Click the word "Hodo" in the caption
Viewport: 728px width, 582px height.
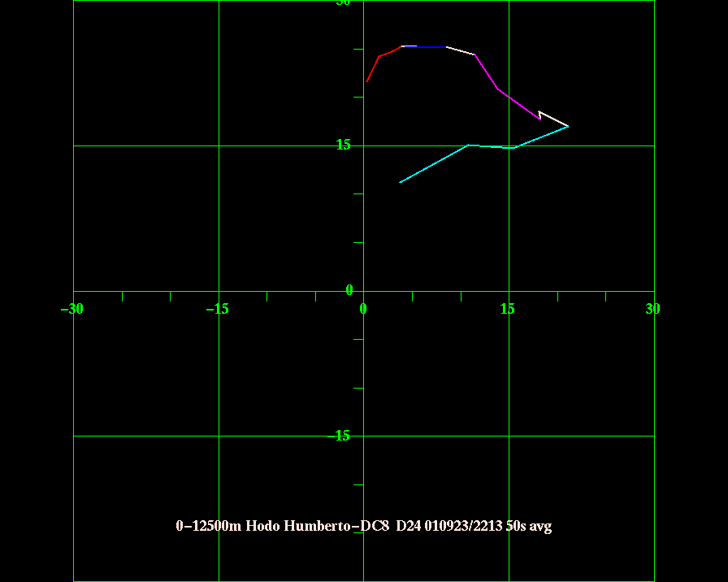(262, 526)
